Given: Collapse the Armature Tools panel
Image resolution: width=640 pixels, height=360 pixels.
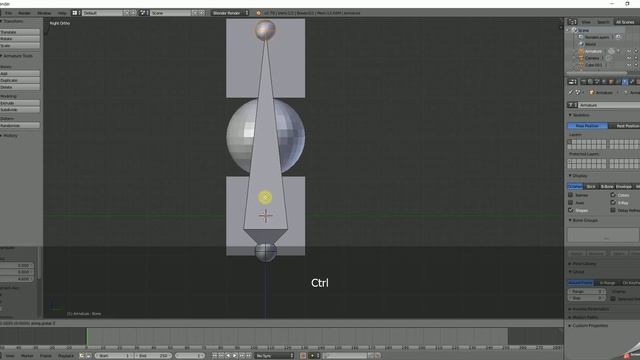Looking at the screenshot, I should pos(16,56).
